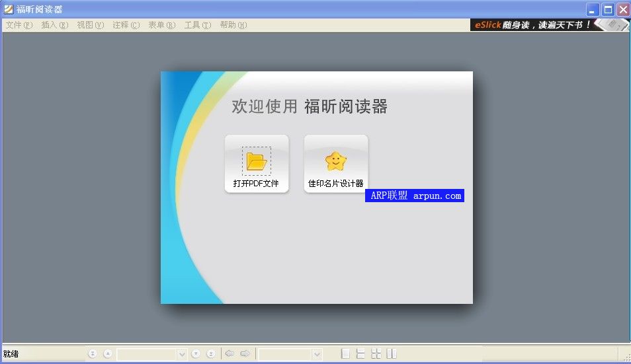Image resolution: width=631 pixels, height=364 pixels.
Task: Open the 帮助 (Help) menu
Action: pos(233,25)
